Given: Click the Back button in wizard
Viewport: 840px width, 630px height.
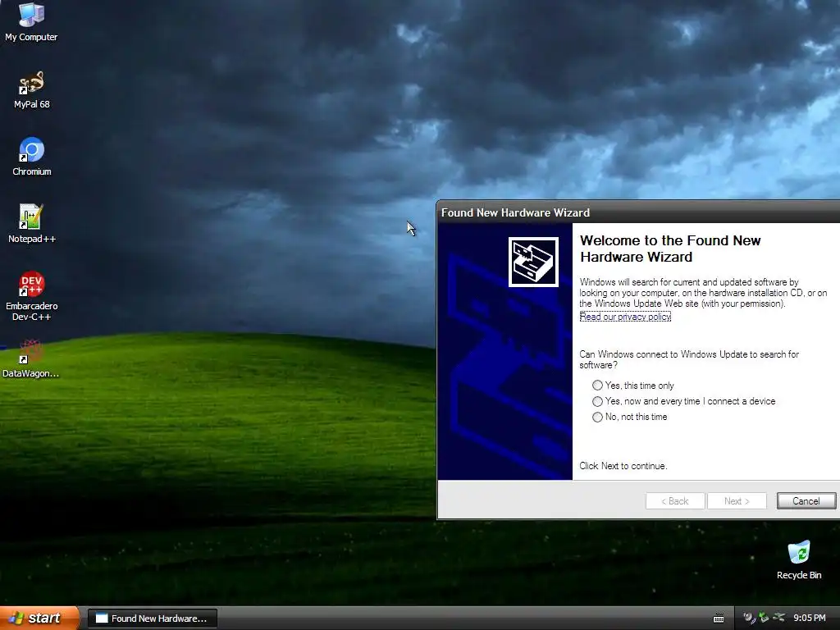Looking at the screenshot, I should pyautogui.click(x=675, y=501).
